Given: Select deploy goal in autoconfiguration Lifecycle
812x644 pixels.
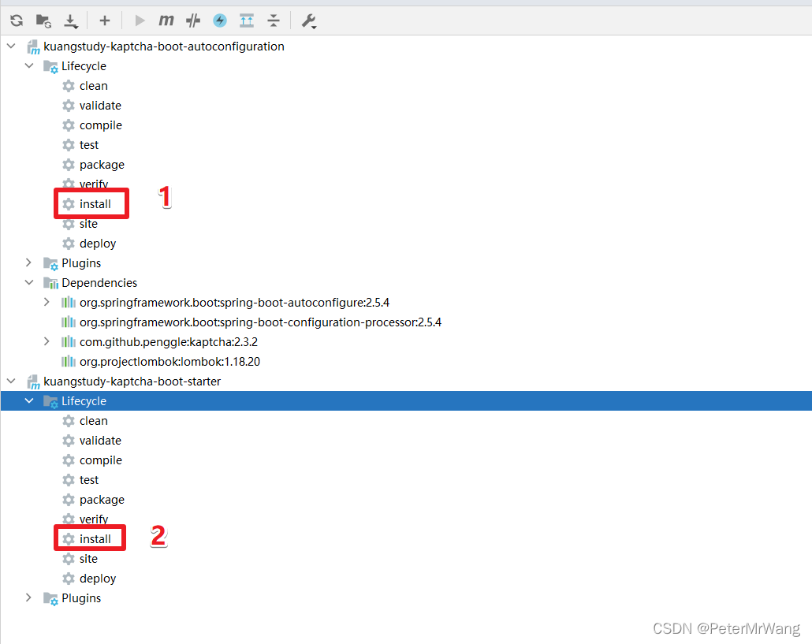Looking at the screenshot, I should 98,244.
